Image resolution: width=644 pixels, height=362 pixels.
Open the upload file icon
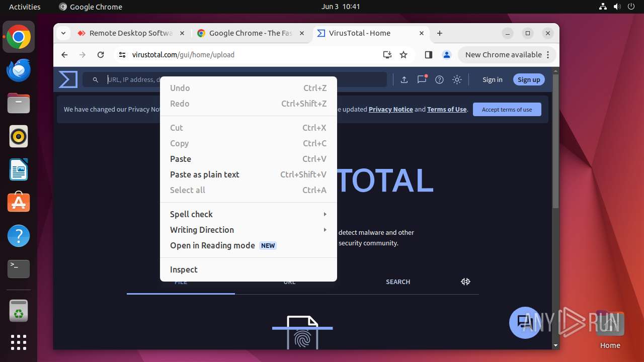(x=404, y=79)
